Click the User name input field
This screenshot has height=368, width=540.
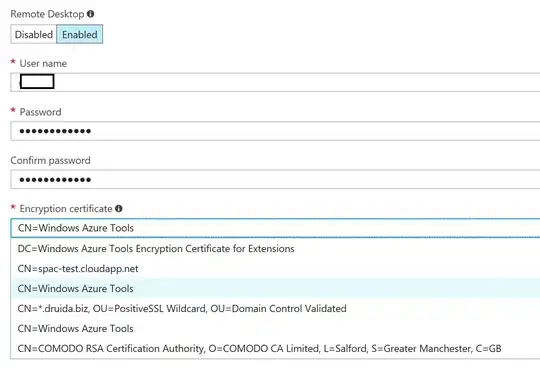point(275,82)
